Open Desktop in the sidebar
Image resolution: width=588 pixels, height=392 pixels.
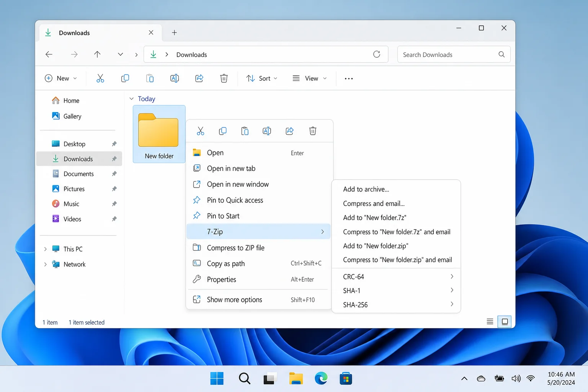(79, 144)
